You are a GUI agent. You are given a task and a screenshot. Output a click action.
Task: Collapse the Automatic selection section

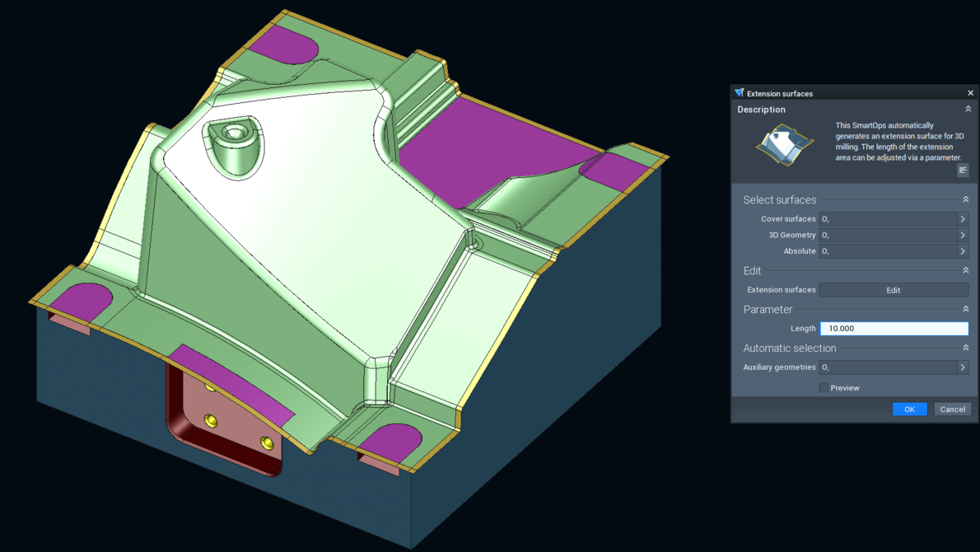point(966,347)
